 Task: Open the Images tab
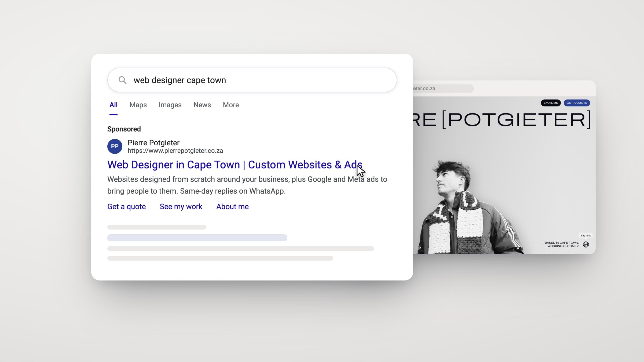click(170, 105)
